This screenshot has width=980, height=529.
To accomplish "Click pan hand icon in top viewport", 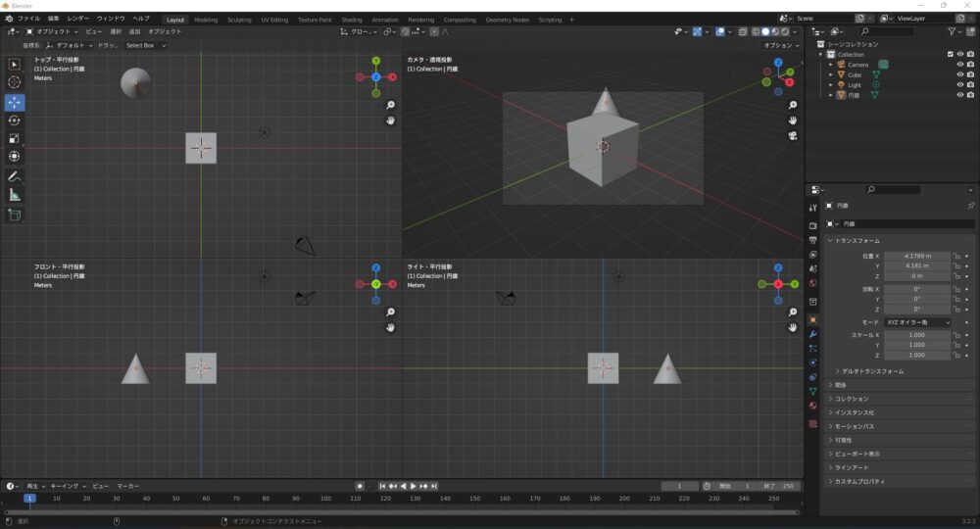I will point(390,120).
